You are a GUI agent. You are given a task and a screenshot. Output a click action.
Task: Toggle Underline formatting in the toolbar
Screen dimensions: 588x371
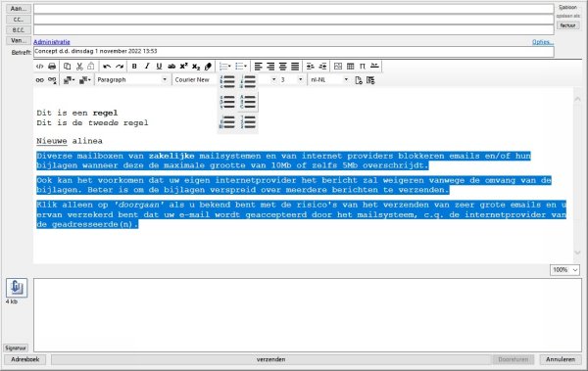[x=159, y=67]
